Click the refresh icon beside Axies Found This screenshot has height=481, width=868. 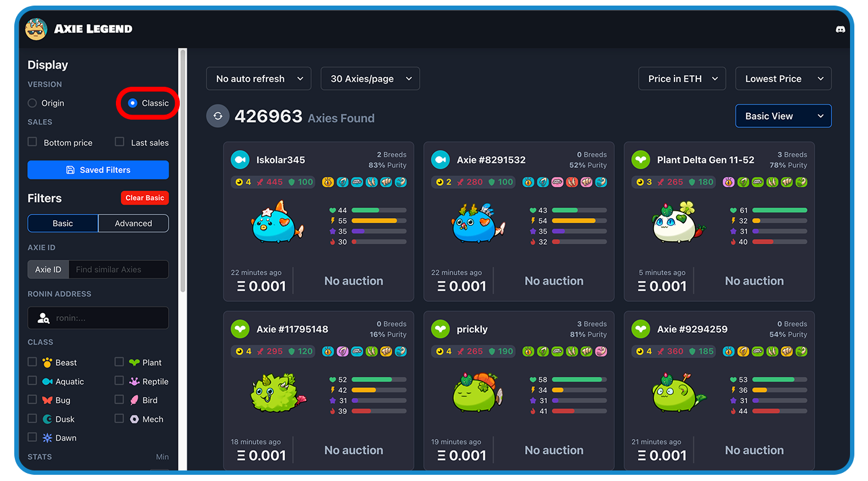(x=218, y=116)
